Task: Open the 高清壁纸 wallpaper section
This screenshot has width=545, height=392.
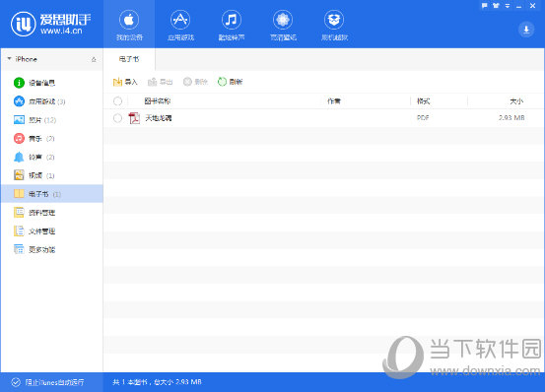Action: pos(283,25)
